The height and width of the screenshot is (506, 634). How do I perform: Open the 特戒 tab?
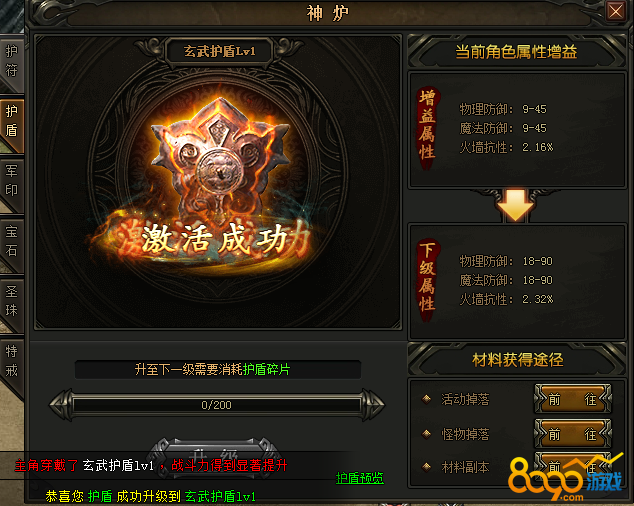click(11, 361)
